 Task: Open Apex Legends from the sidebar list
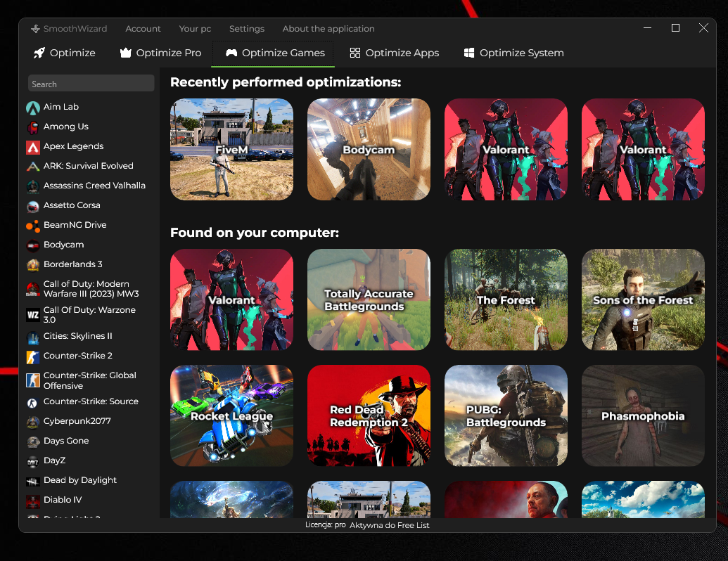(x=72, y=146)
